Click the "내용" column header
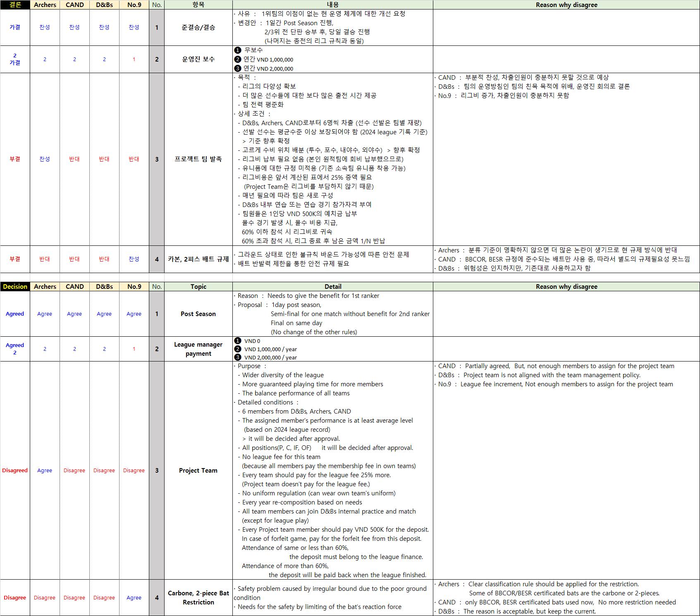This screenshot has width=700, height=616. (332, 5)
